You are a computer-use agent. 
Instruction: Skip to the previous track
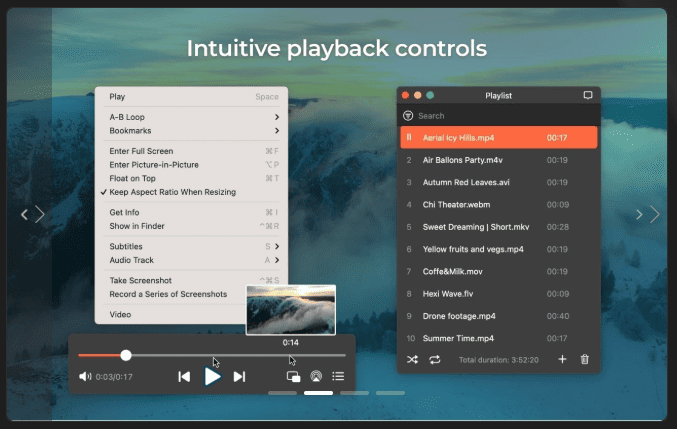pyautogui.click(x=184, y=377)
